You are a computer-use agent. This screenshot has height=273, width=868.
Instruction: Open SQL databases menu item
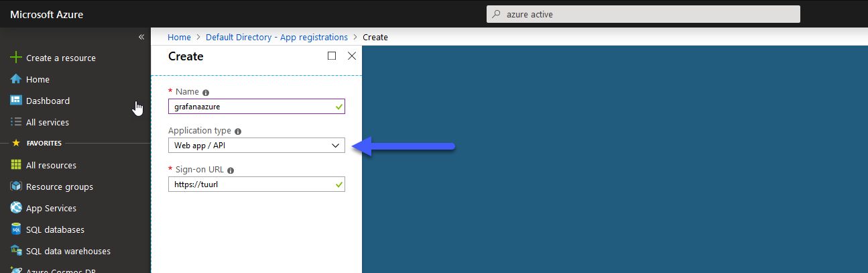(x=55, y=229)
